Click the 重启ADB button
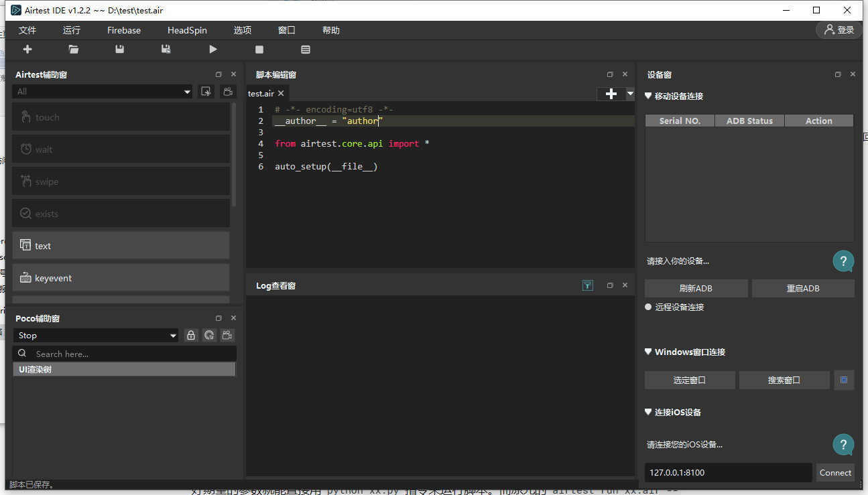868x495 pixels. click(x=803, y=289)
